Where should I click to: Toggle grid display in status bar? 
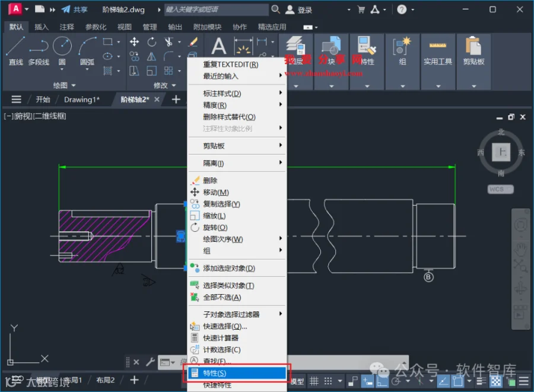pyautogui.click(x=314, y=381)
